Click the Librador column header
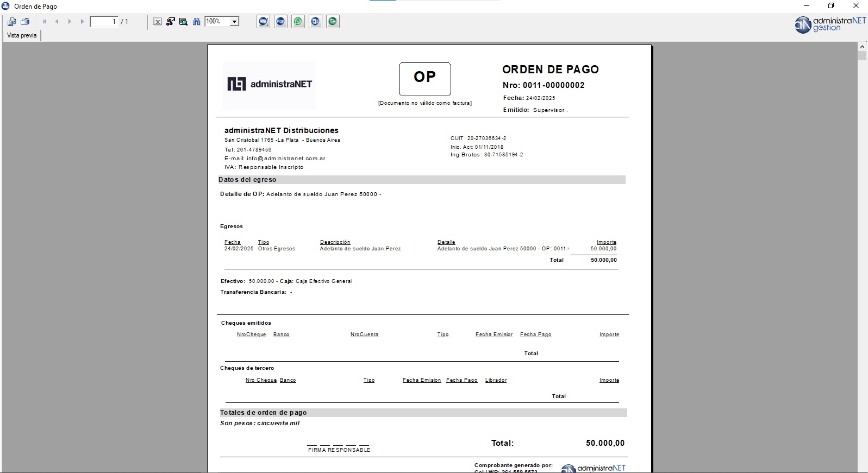 coord(496,380)
